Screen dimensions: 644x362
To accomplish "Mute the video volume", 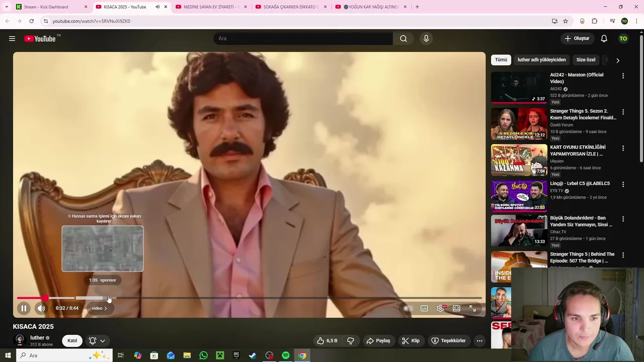I will (41, 308).
